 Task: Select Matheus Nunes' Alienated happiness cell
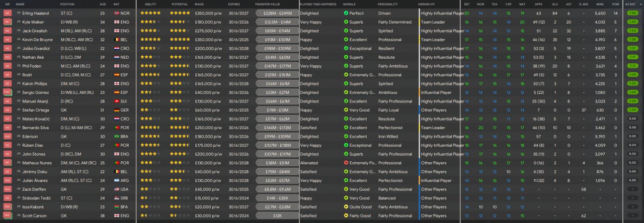coord(308,163)
